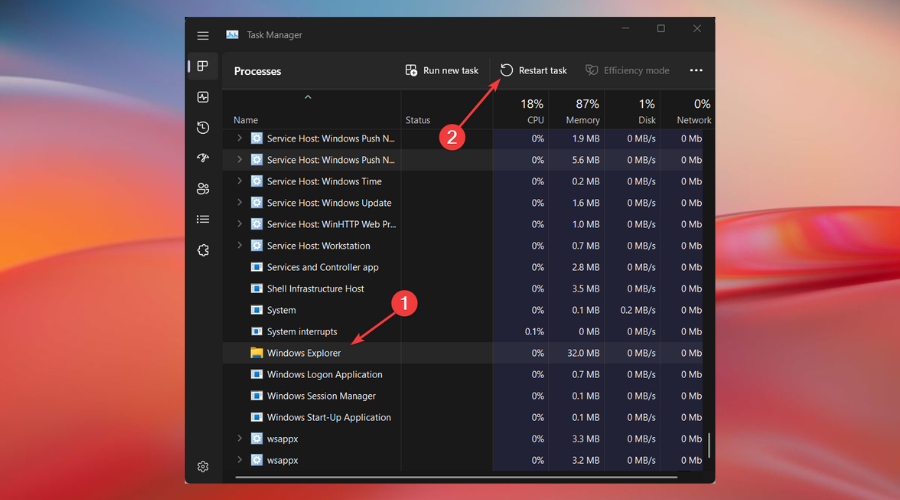Select Services and Controller app row
The image size is (900, 500).
(463, 267)
